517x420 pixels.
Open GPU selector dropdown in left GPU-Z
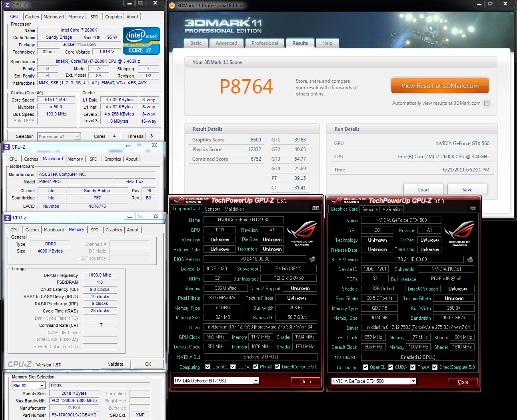216,381
